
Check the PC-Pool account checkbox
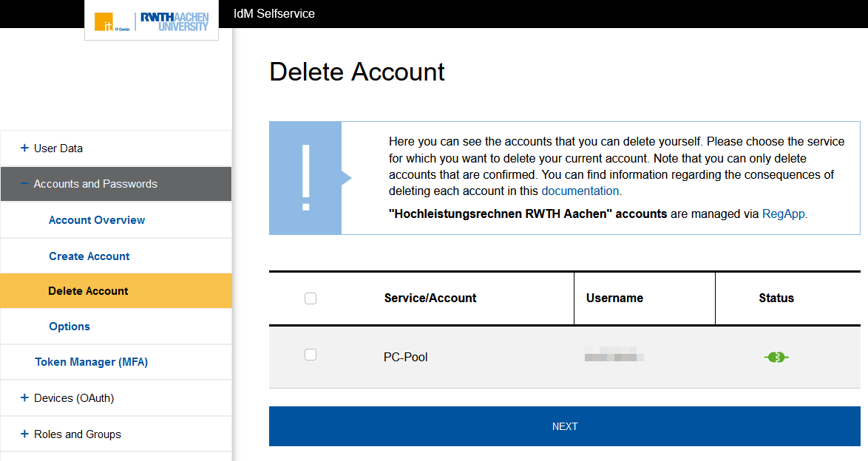tap(311, 355)
